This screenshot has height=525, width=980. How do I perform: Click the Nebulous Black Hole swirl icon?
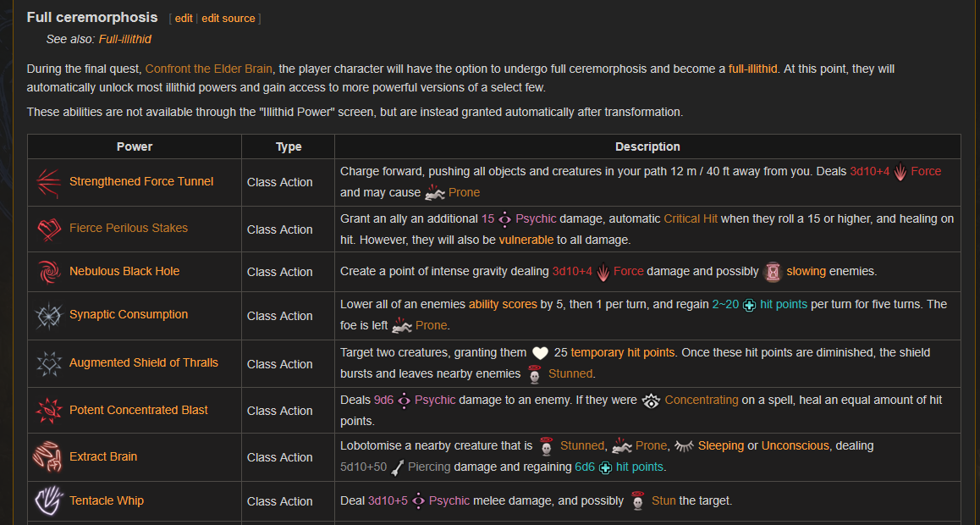coord(49,272)
